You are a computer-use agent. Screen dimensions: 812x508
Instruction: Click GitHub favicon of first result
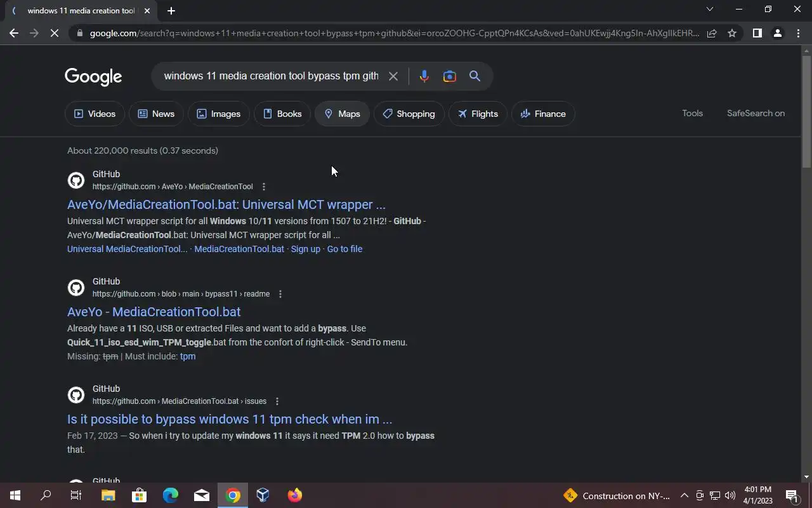tap(76, 180)
